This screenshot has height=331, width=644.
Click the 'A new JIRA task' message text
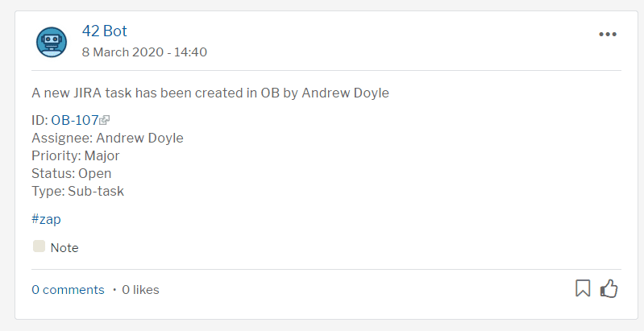click(210, 93)
